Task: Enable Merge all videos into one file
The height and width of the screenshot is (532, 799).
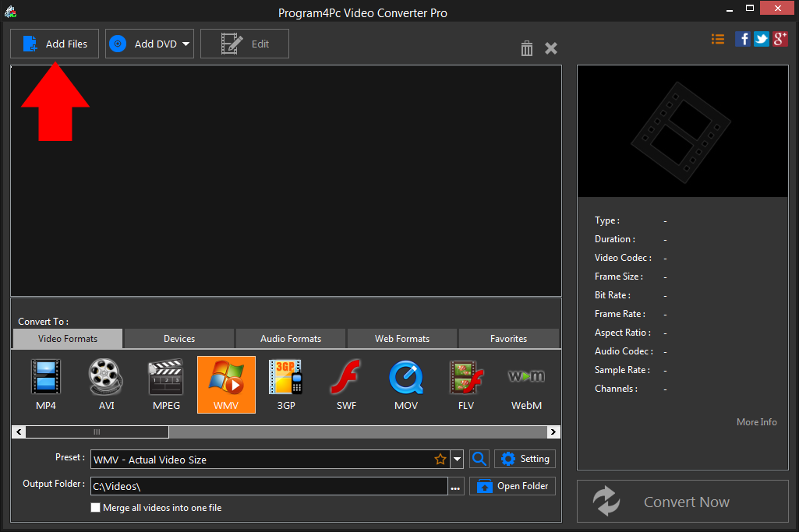Action: coord(95,507)
